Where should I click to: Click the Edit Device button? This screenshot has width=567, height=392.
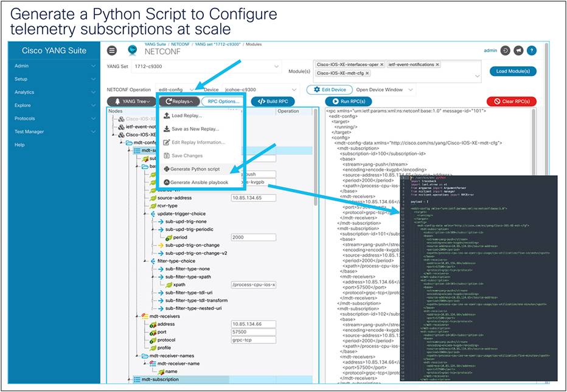[330, 89]
